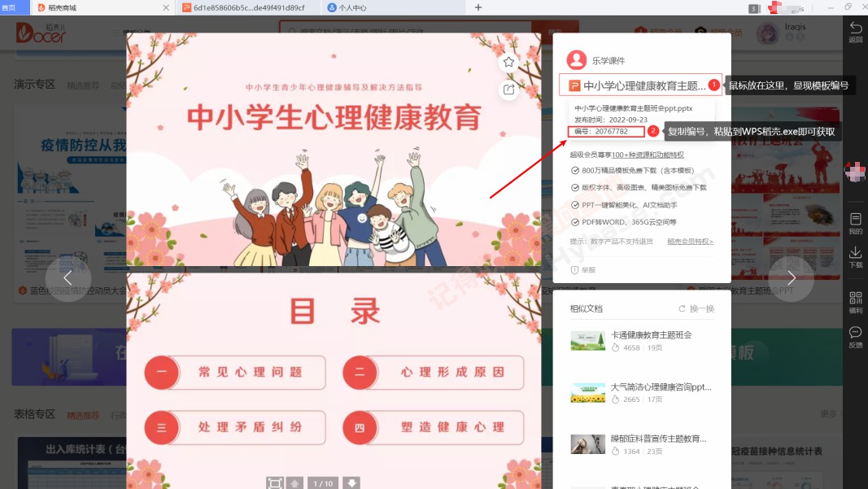The width and height of the screenshot is (868, 489).
Task: Click the 下载 download icon in sidebar
Action: point(855,257)
